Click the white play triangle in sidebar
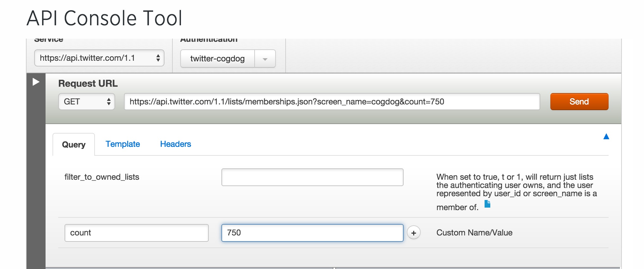Screen dimensions: 644x269 [x=36, y=82]
